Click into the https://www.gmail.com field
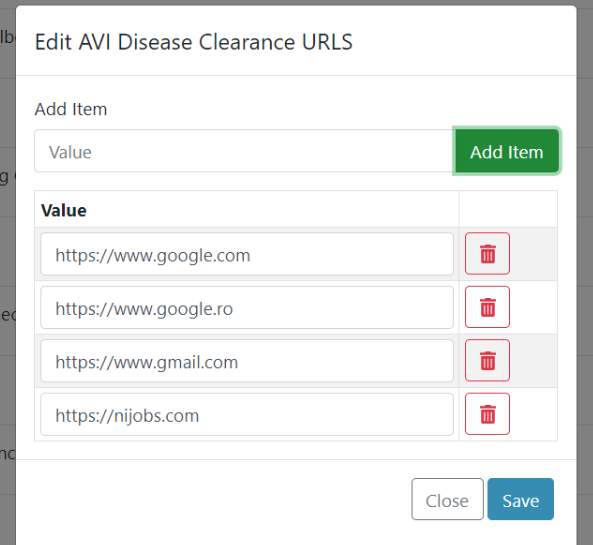 tap(247, 360)
